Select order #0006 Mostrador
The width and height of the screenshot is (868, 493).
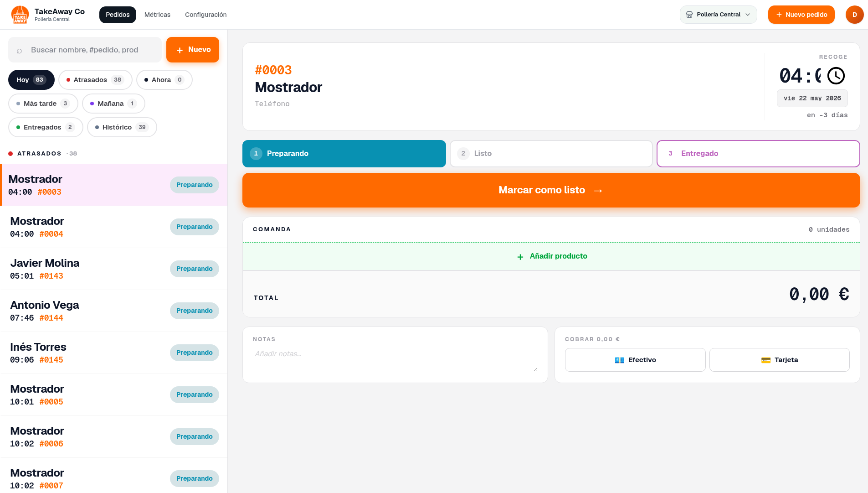click(x=114, y=436)
